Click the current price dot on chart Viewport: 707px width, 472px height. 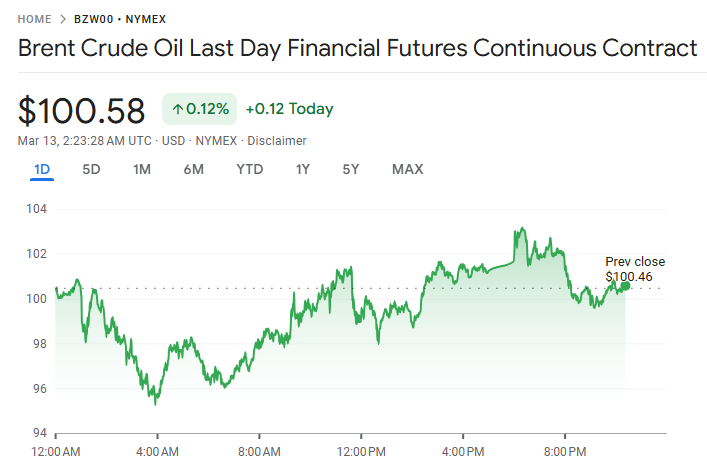626,286
